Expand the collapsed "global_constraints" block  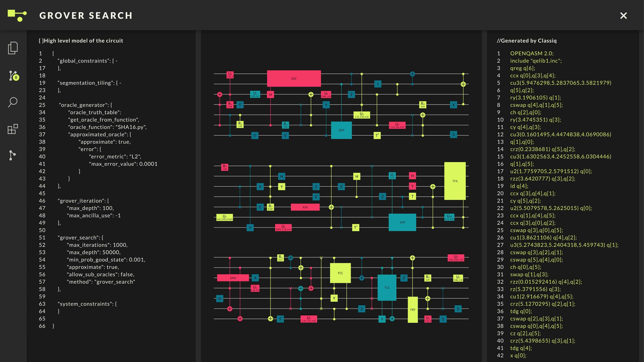pos(117,61)
